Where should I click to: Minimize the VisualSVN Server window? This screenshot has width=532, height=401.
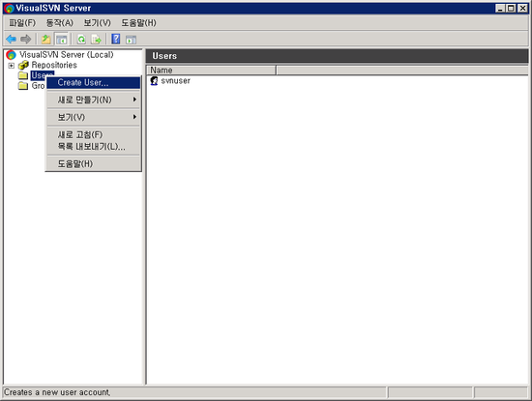(500, 8)
